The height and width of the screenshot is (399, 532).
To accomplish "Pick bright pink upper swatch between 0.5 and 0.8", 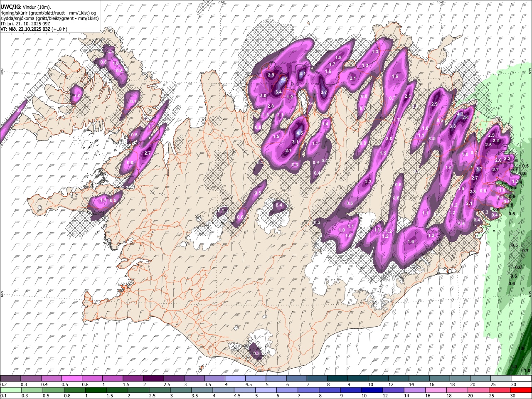I will click(x=72, y=378).
